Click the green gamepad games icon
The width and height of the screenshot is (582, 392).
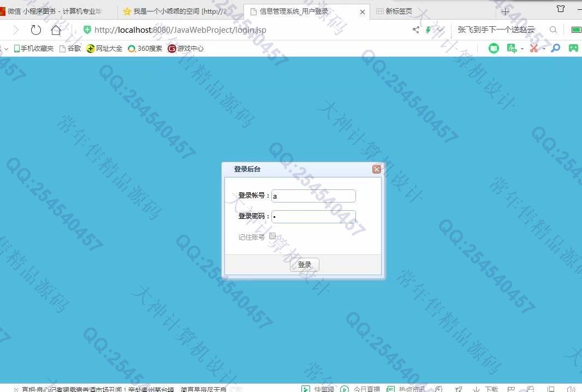pyautogui.click(x=573, y=48)
